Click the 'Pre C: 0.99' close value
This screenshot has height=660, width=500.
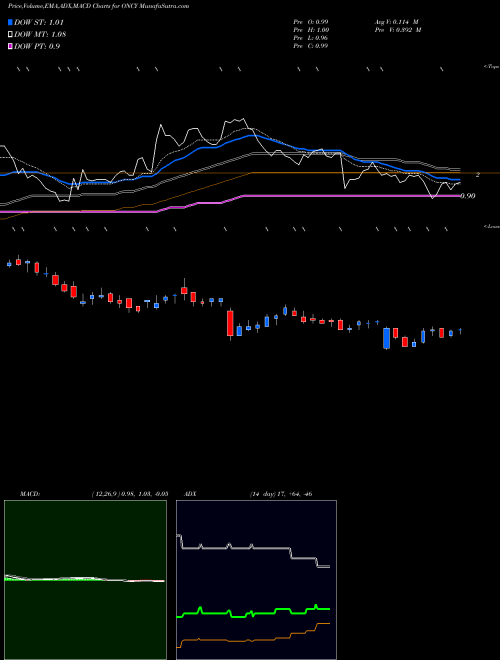pos(311,46)
